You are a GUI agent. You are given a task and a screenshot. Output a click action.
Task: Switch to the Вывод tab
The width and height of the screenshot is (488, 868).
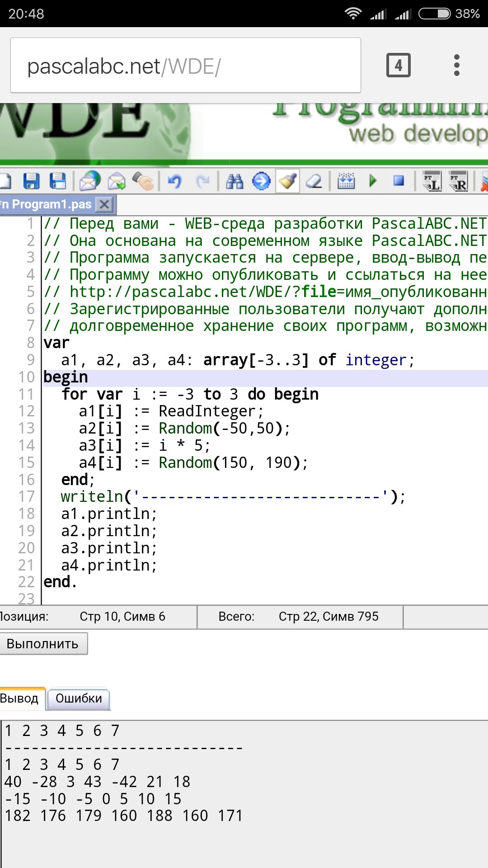coord(20,699)
